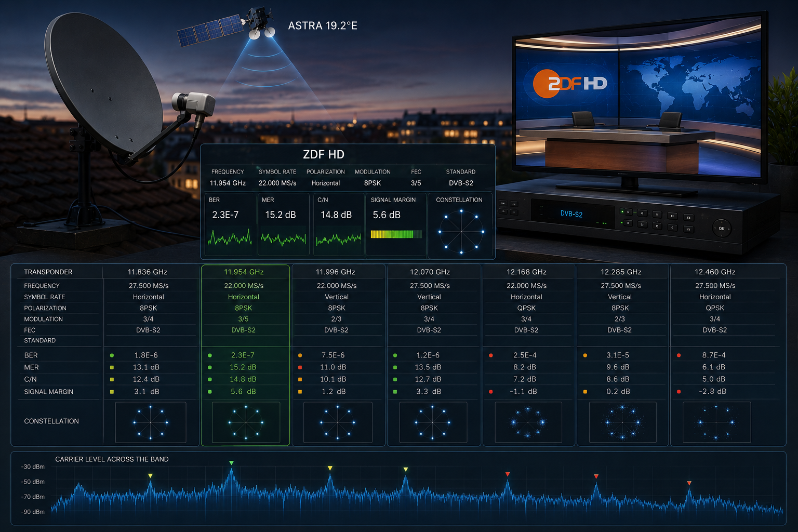Open the constellation thumbnail under 12.285 GHz
This screenshot has height=532, width=798.
[622, 422]
